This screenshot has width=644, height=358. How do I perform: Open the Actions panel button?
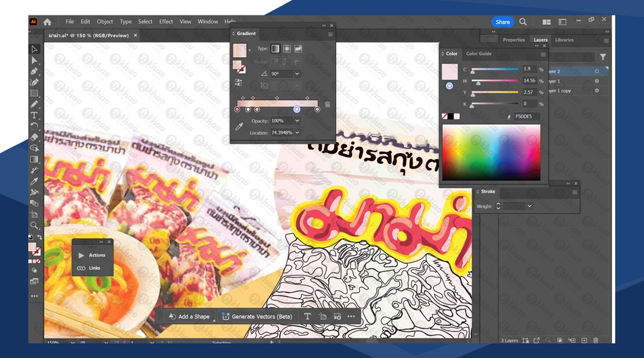[93, 255]
